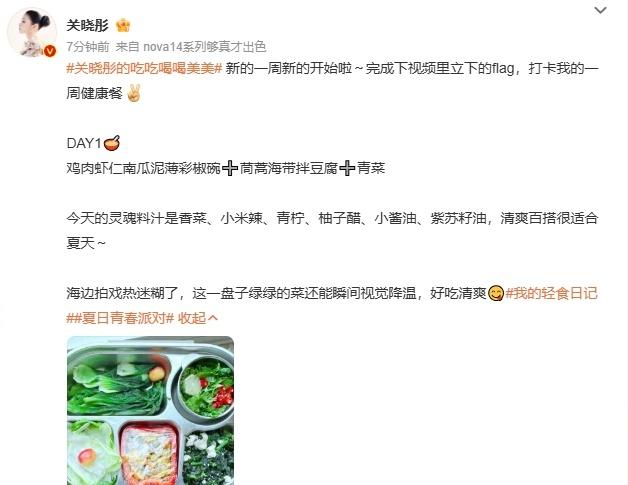This screenshot has height=485, width=628.
Task: Click the bowl emoji next to DAY1
Action: (112, 143)
